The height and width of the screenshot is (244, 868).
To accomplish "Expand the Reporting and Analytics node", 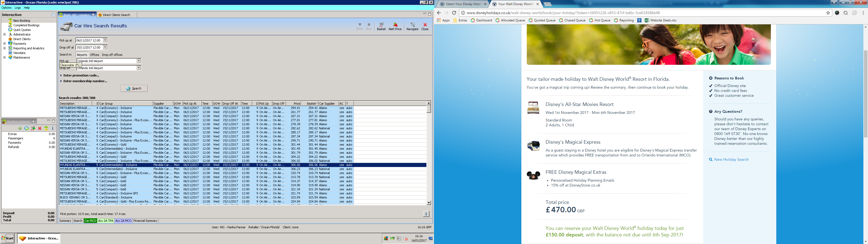I will pos(4,48).
